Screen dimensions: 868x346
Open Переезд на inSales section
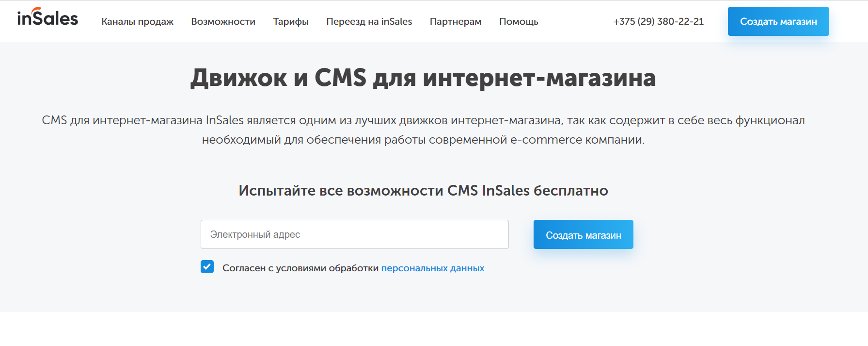tap(369, 21)
